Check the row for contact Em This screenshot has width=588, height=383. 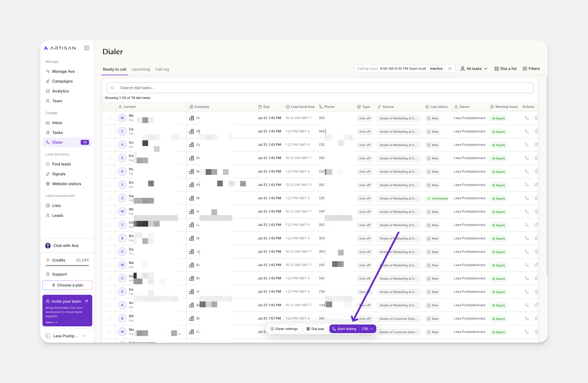[109, 185]
